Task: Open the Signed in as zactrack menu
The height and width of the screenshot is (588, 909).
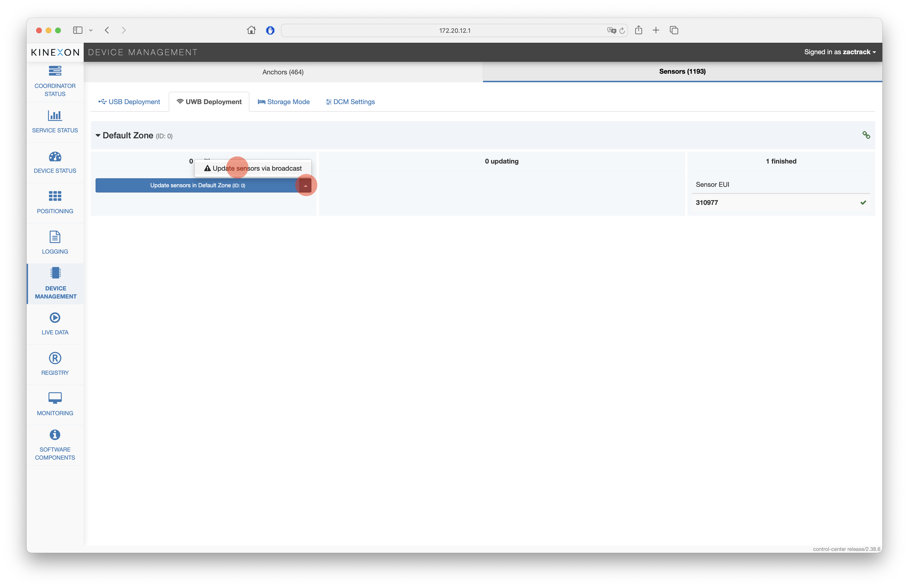Action: (x=840, y=52)
